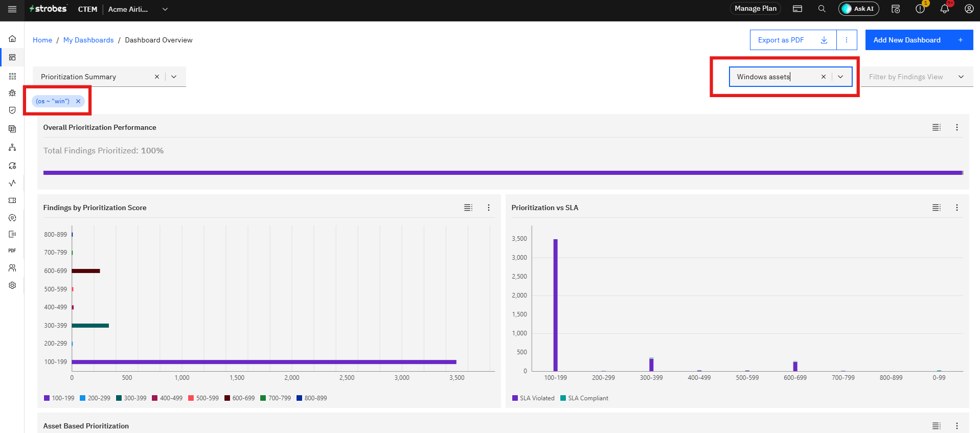Open Prioritization vs SLA kebab menu
The image size is (980, 433).
pos(957,208)
